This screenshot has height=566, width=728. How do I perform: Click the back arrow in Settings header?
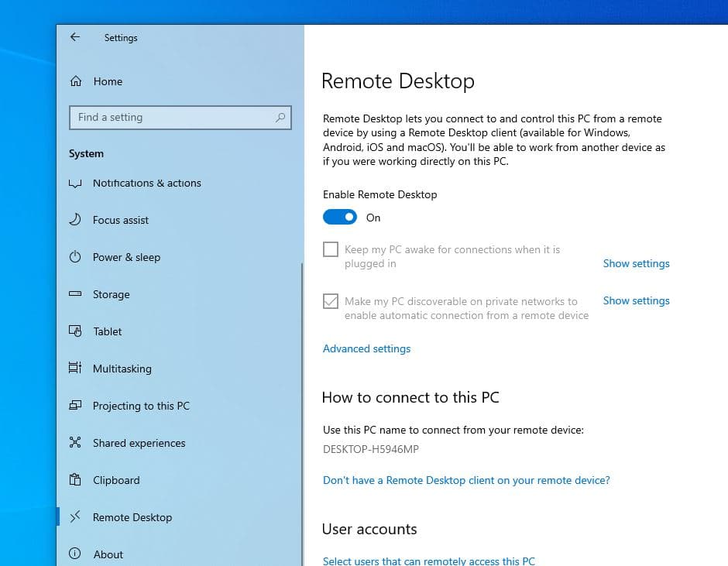pyautogui.click(x=75, y=37)
